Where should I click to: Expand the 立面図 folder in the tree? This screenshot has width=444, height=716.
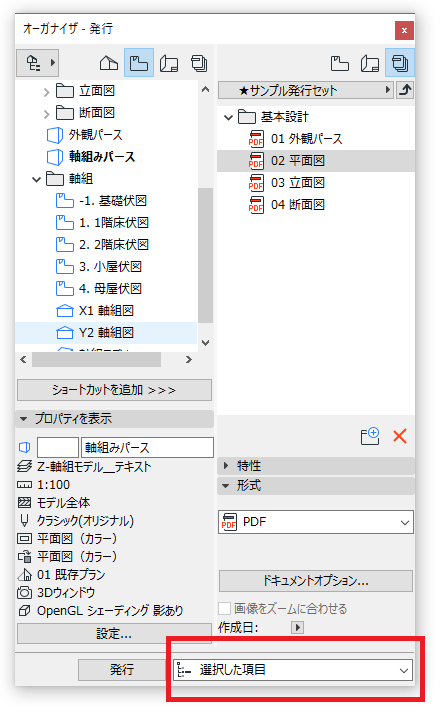tap(46, 92)
